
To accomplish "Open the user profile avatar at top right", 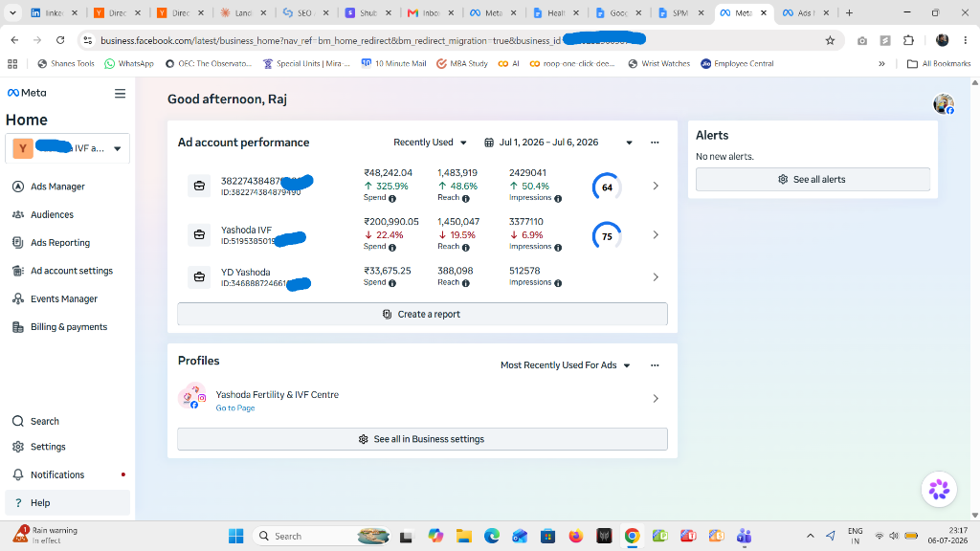I will click(x=943, y=103).
